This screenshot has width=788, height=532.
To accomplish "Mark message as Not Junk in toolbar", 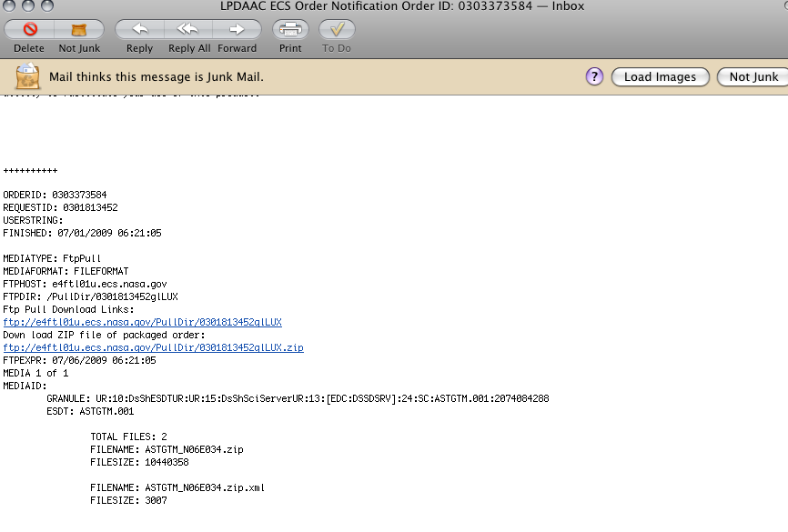I will point(79,30).
